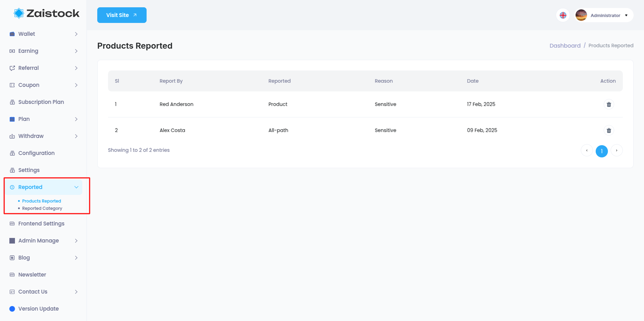
Task: Click the Report By column header
Action: click(x=171, y=81)
